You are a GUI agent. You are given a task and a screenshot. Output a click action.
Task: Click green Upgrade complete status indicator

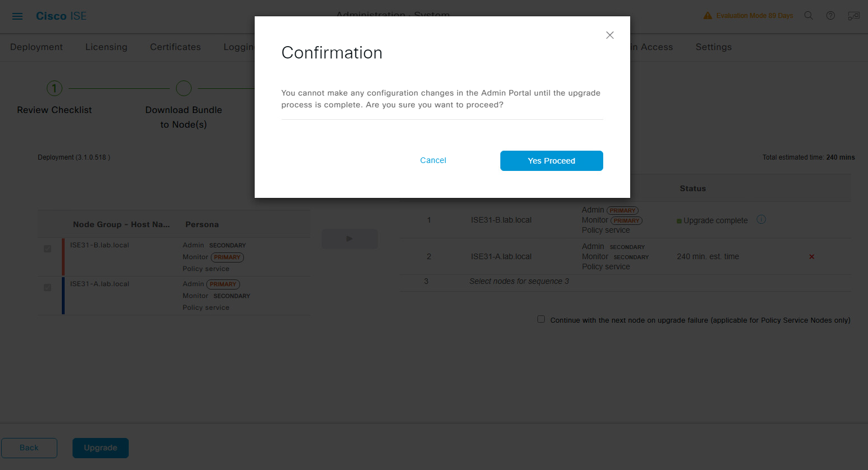[x=679, y=221]
